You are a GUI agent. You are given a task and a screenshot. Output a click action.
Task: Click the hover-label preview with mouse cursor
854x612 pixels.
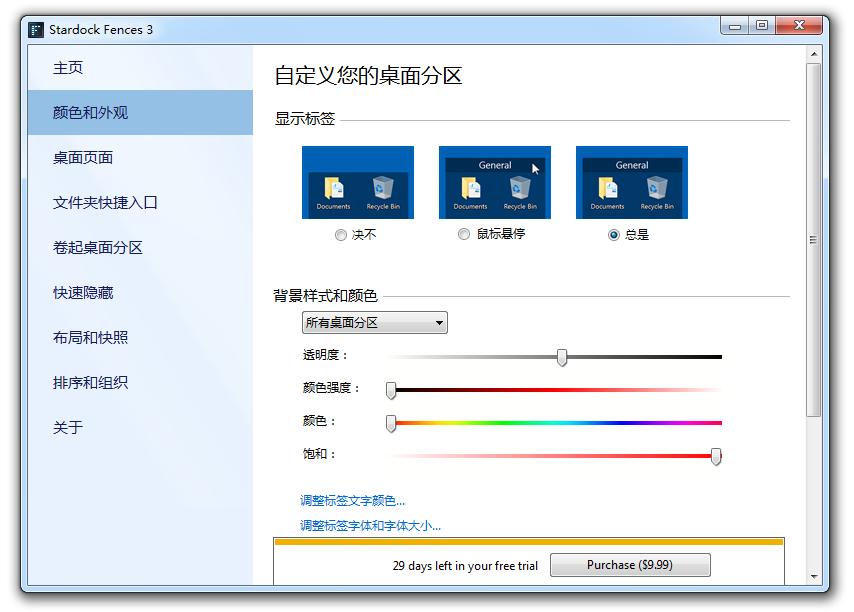[495, 182]
